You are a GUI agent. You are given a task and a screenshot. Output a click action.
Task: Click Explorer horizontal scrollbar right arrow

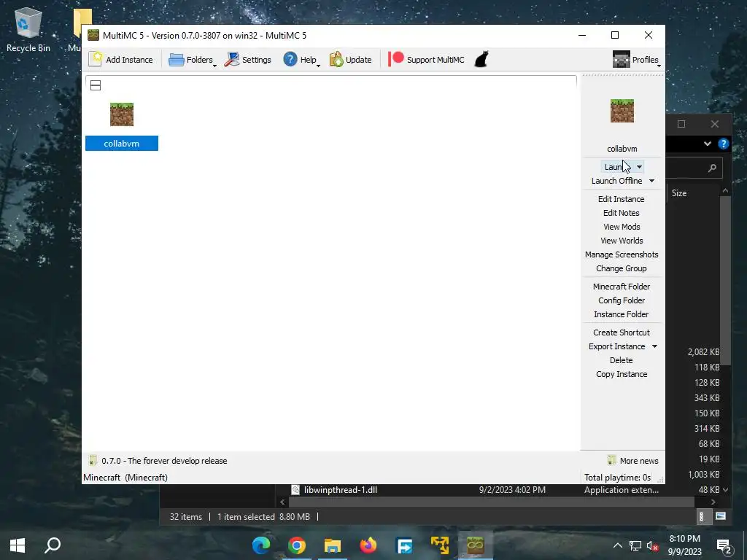(x=713, y=502)
